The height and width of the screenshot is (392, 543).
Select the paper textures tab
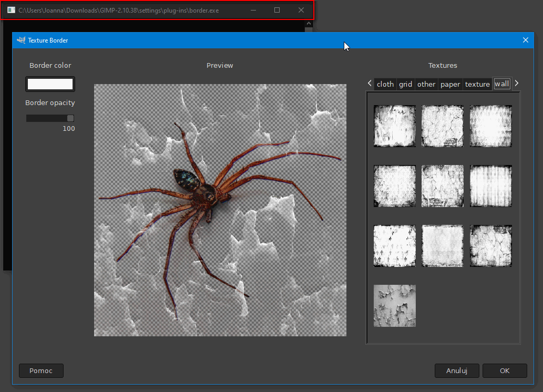click(x=450, y=84)
